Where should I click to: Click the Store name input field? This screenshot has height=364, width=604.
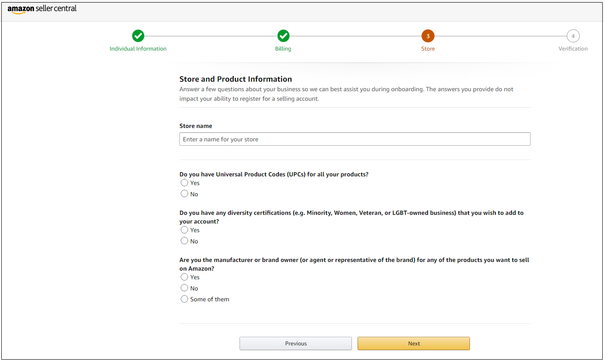[355, 139]
